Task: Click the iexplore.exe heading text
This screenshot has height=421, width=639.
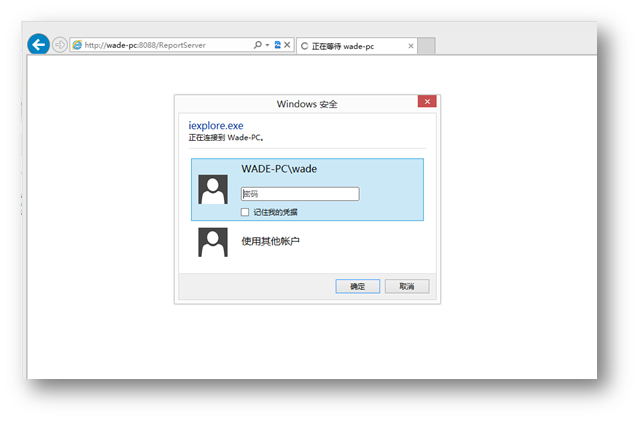Action: tap(216, 126)
